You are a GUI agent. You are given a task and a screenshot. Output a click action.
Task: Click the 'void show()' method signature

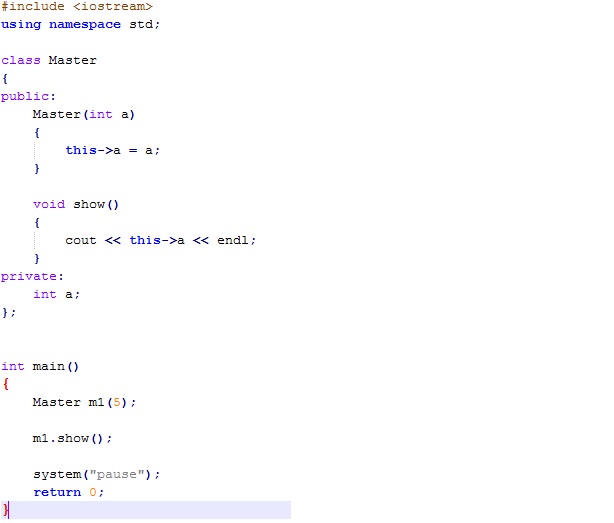coord(76,204)
